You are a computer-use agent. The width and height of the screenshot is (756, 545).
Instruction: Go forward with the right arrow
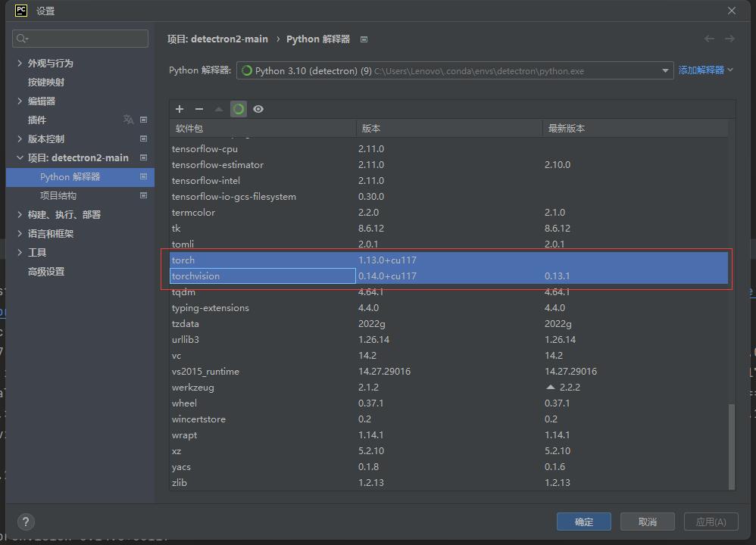click(x=729, y=39)
